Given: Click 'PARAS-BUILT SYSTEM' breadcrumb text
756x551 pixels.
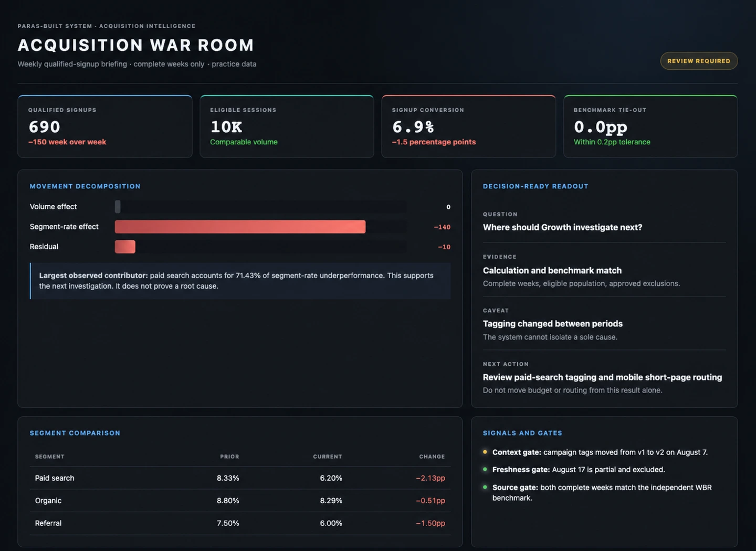Looking at the screenshot, I should pos(55,26).
